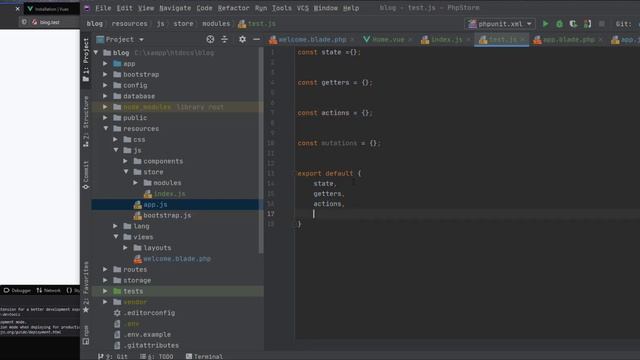Image resolution: width=640 pixels, height=360 pixels.
Task: Open the 6: TODO tool window
Action: 157,356
